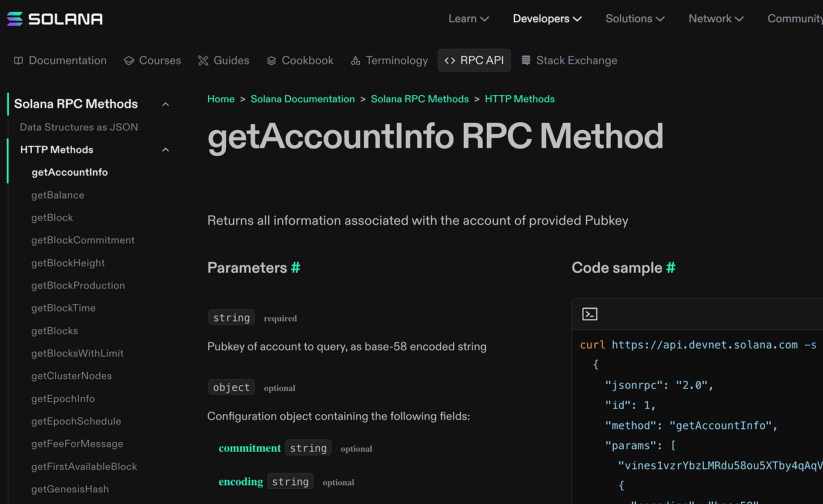The height and width of the screenshot is (504, 823).
Task: Click the Cookbook stack icon
Action: (271, 61)
